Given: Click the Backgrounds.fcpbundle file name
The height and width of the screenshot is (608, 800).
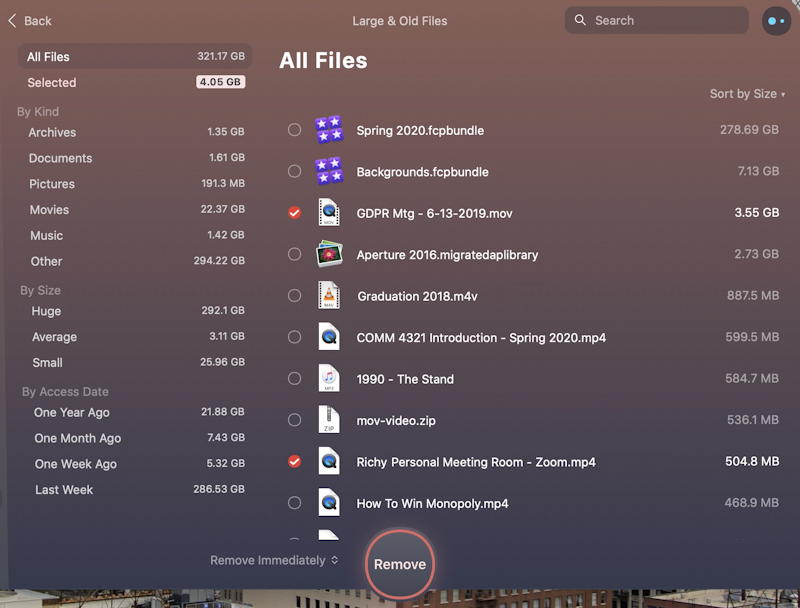Looking at the screenshot, I should click(x=422, y=172).
